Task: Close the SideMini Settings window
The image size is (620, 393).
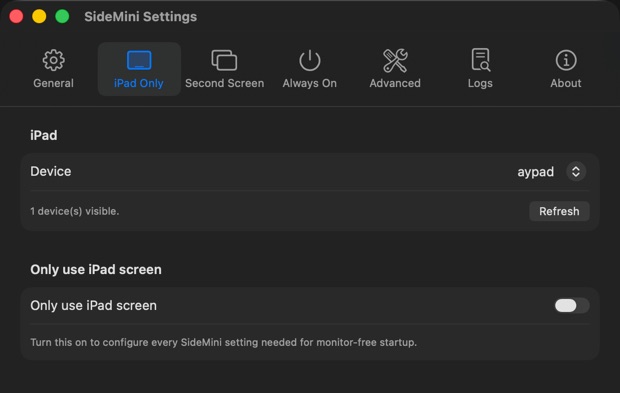Action: 16,17
